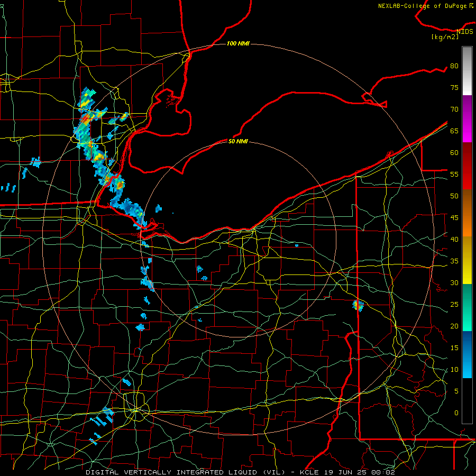The image size is (476, 476).
Task: Click the yellow segment of the color bar
Action: pyautogui.click(x=467, y=260)
